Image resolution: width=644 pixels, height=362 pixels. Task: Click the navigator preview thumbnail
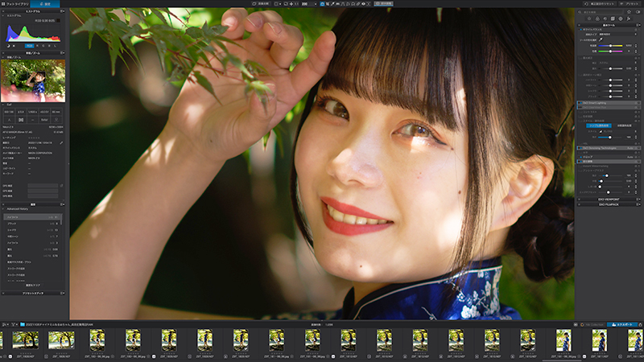[x=33, y=81]
